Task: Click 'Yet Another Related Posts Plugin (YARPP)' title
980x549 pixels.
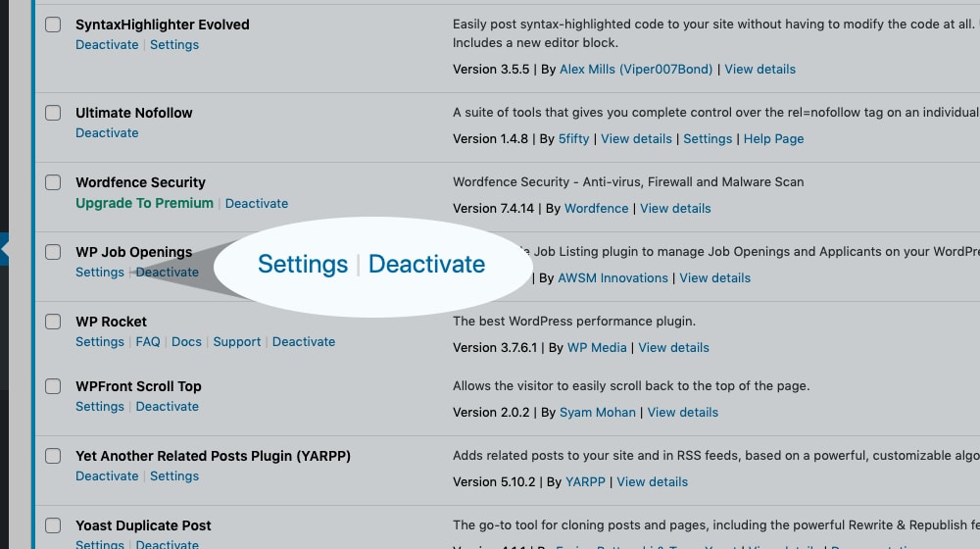Action: coord(213,456)
